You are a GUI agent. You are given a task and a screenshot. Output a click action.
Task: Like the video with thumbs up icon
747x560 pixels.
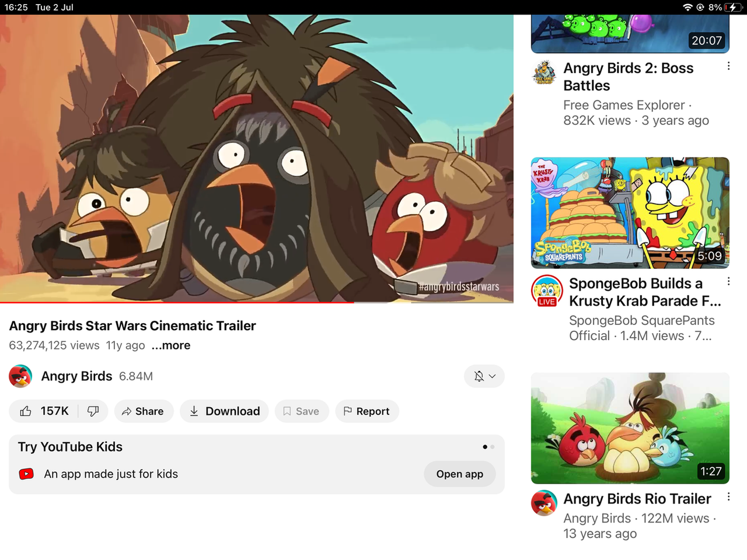point(26,411)
